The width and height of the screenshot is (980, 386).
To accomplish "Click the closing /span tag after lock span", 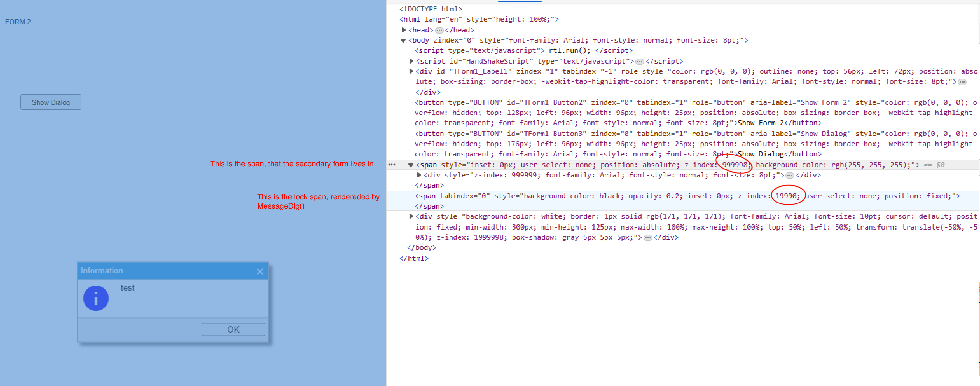I will point(429,206).
